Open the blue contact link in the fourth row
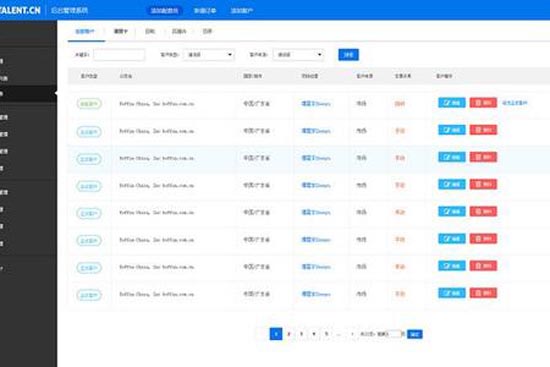The width and height of the screenshot is (550, 367). coord(316,185)
